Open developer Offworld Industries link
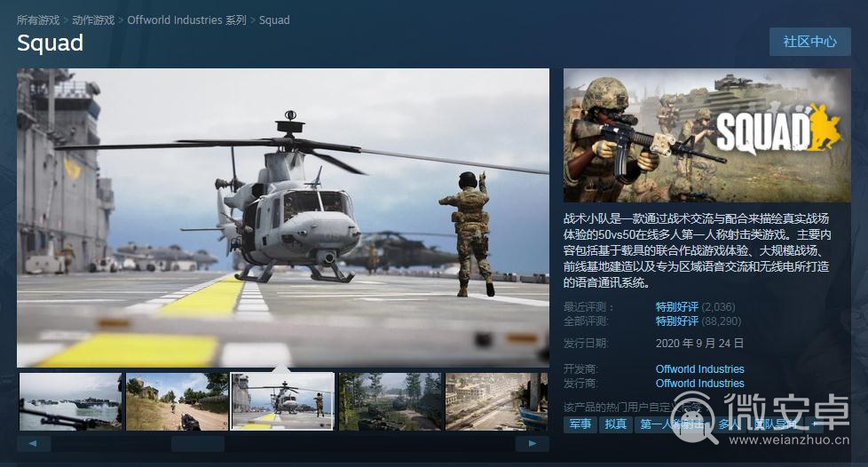The height and width of the screenshot is (467, 868). coord(699,369)
